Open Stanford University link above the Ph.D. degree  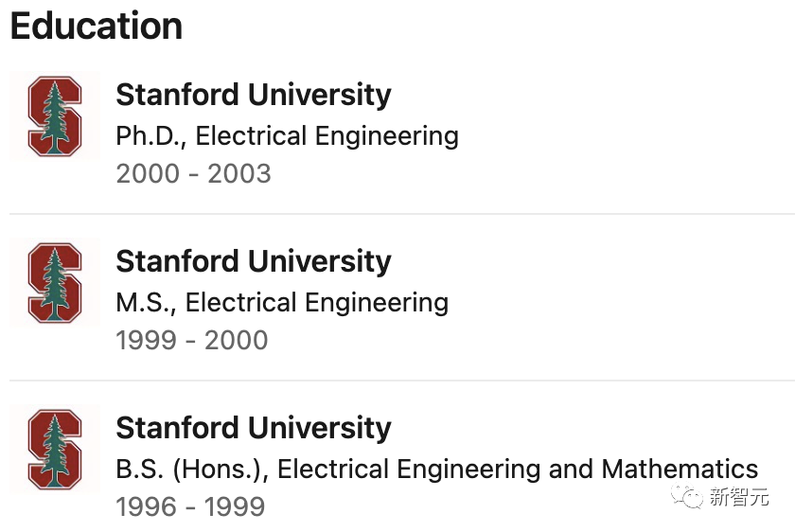pos(253,95)
